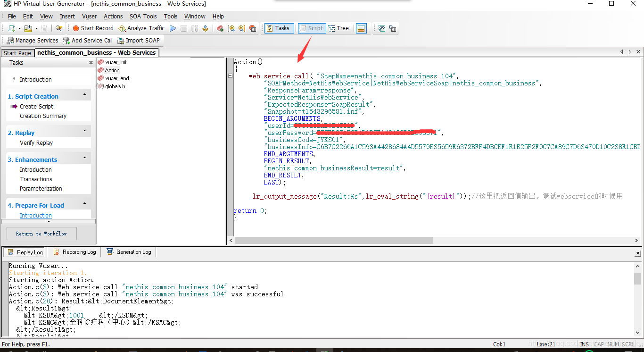Viewport: 644px width, 352px height.
Task: Start recording with Start Record button
Action: (x=93, y=28)
